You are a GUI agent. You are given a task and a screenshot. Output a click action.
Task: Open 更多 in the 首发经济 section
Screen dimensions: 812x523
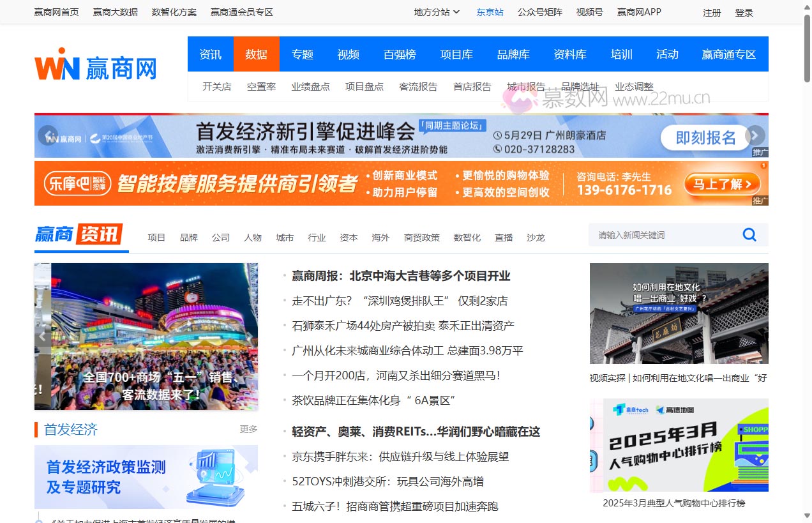tap(248, 429)
